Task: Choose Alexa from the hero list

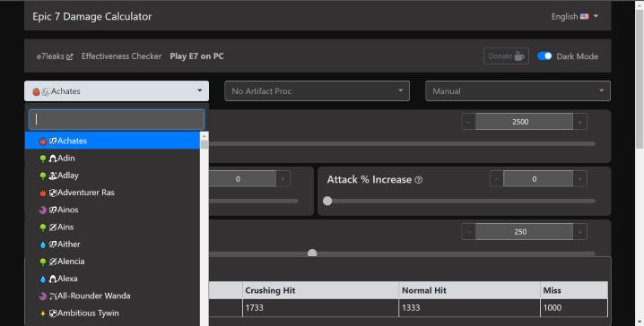Action: tap(112, 279)
